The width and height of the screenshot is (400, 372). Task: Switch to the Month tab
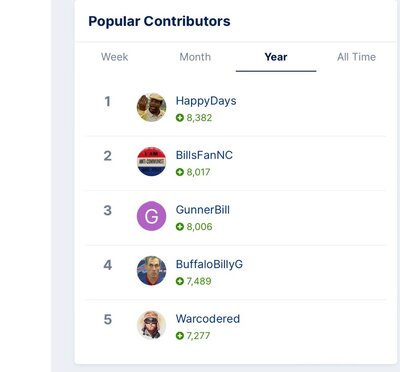coord(195,57)
